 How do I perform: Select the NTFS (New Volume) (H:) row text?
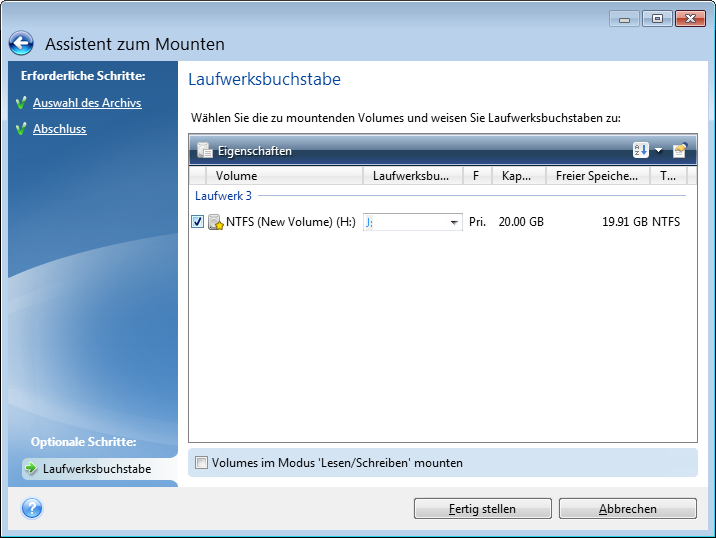click(291, 222)
